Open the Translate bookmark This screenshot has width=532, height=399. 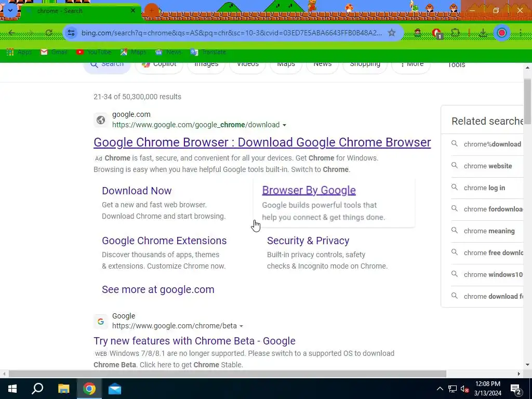tap(208, 52)
